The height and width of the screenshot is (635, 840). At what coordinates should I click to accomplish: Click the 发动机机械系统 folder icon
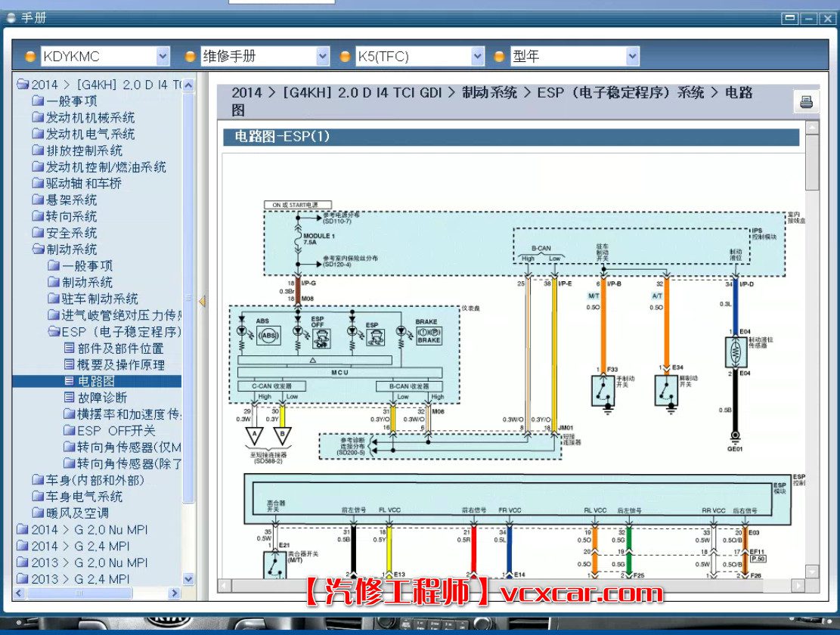pos(39,117)
